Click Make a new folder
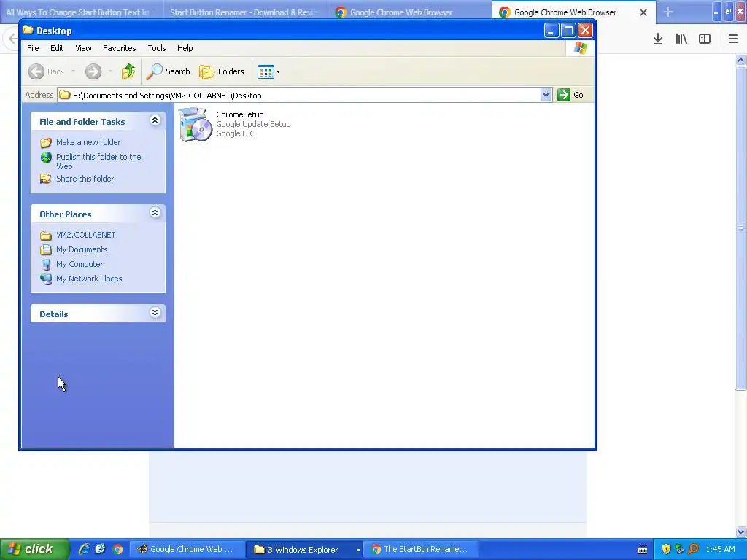 pos(88,142)
